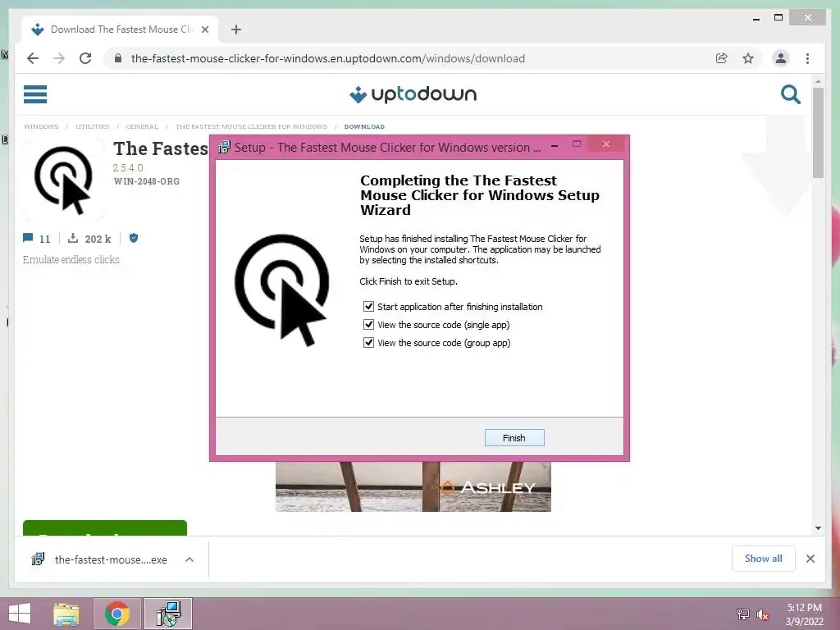Click the comments icon showing 11
Viewport: 840px width, 630px height.
[28, 238]
